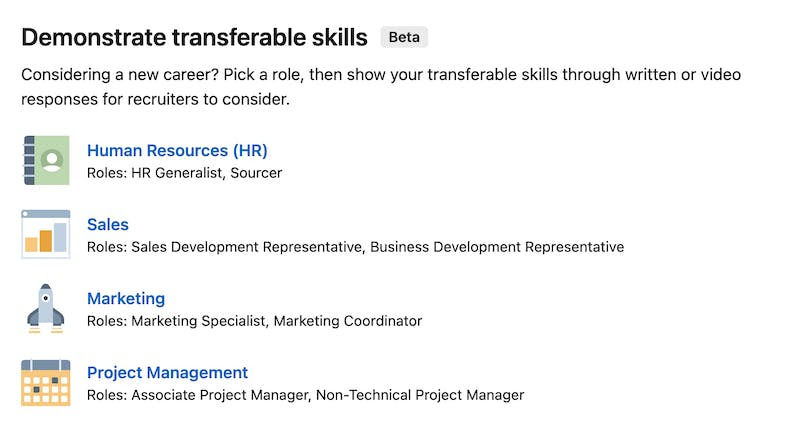
Task: Select the Project Management calendar icon
Action: pos(46,383)
